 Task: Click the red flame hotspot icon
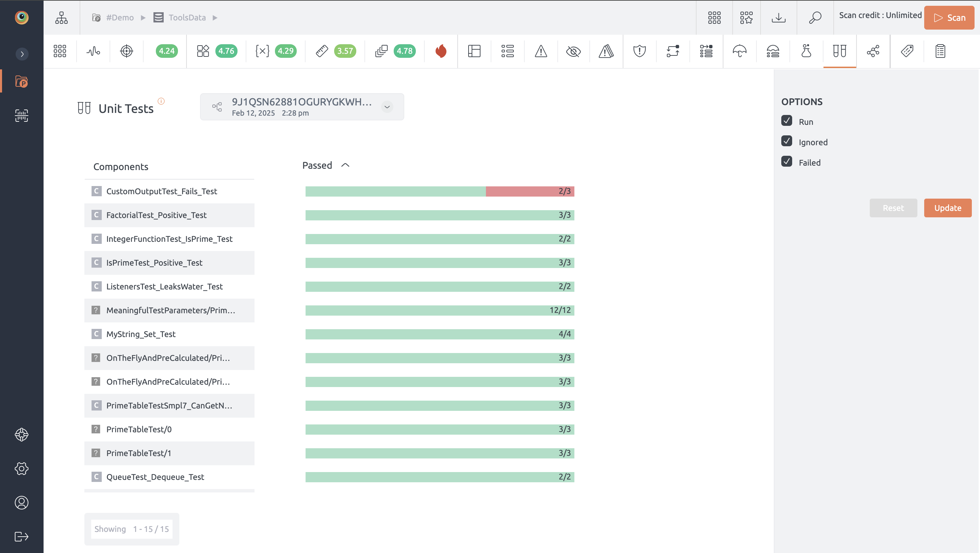[441, 51]
